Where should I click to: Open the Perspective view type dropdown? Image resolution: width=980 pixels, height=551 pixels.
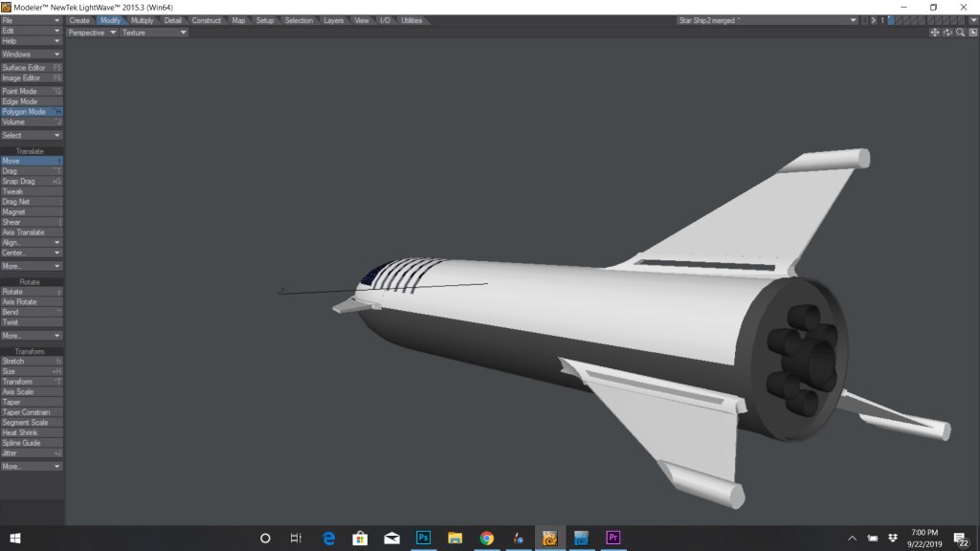[x=92, y=33]
